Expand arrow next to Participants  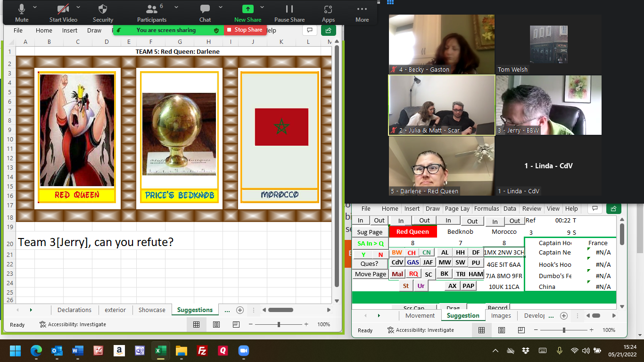click(x=176, y=8)
